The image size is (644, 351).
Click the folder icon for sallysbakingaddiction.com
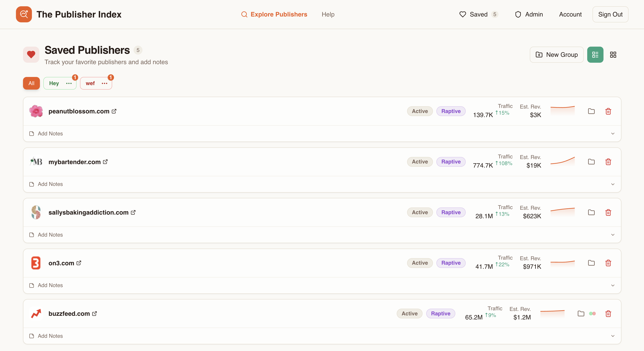point(591,212)
